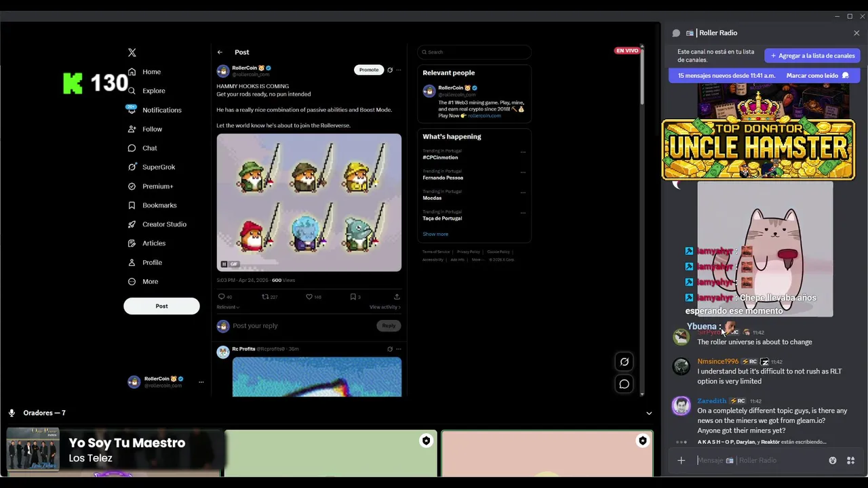
Task: Open the emoji picker in message bar
Action: (x=833, y=460)
